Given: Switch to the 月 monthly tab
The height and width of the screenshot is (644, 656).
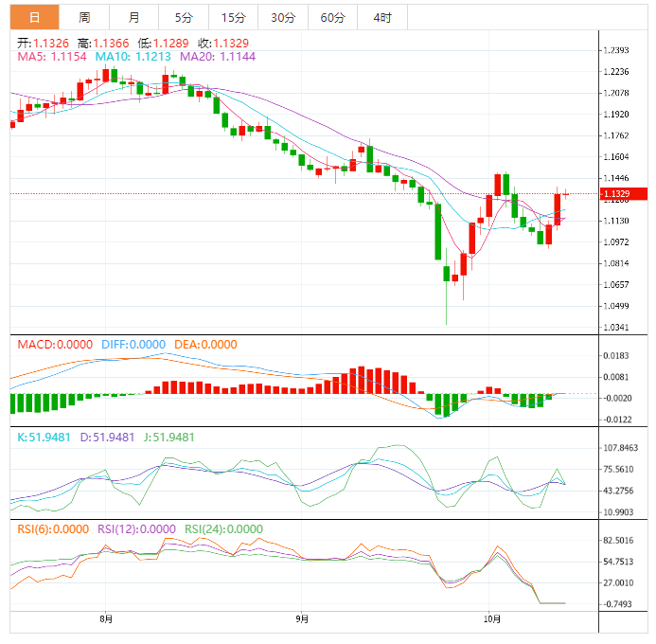Looking at the screenshot, I should (x=133, y=18).
